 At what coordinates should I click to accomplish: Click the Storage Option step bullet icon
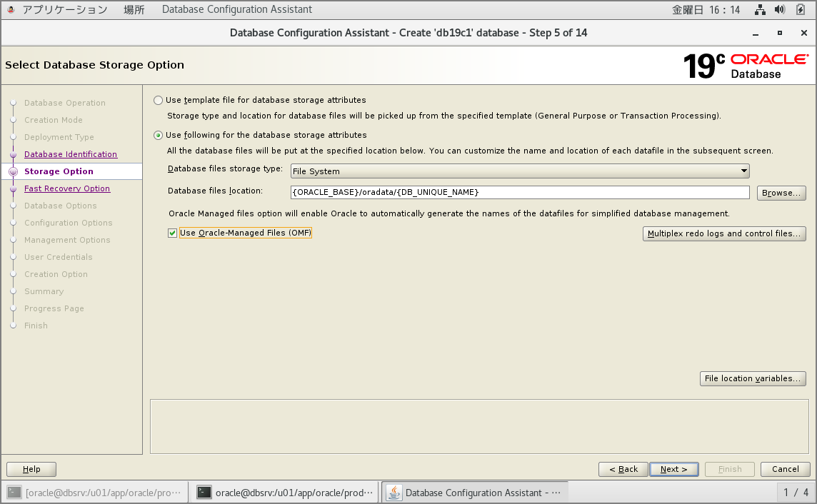[13, 171]
